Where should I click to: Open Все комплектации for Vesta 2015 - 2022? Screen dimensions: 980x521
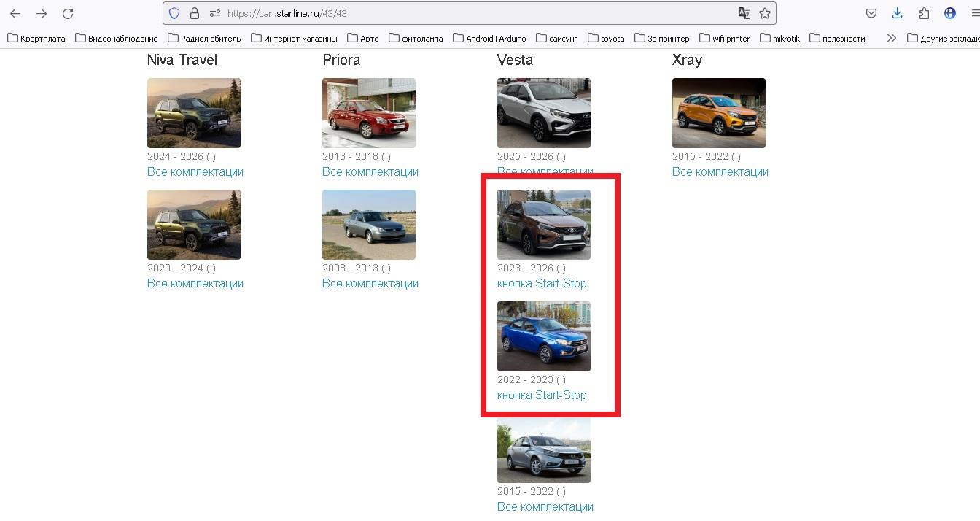pyautogui.click(x=545, y=507)
